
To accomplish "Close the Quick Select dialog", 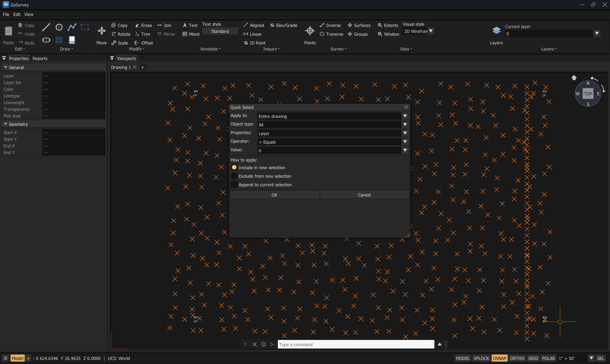I will pos(406,107).
